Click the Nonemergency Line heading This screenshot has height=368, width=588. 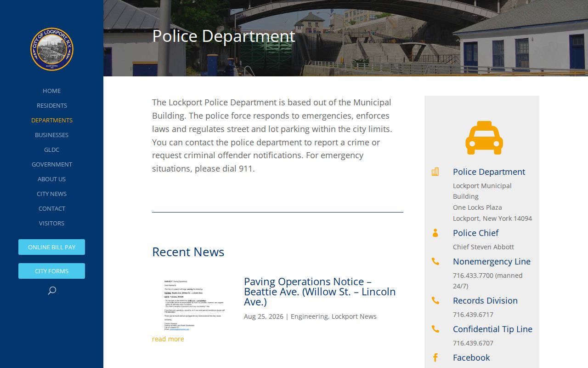[x=492, y=261]
